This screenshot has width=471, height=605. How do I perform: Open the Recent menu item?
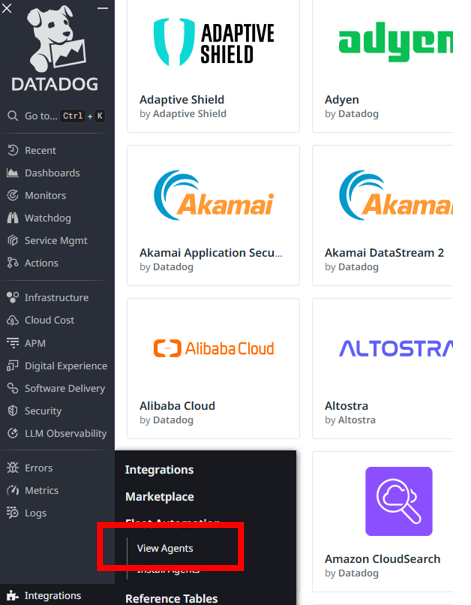[40, 150]
